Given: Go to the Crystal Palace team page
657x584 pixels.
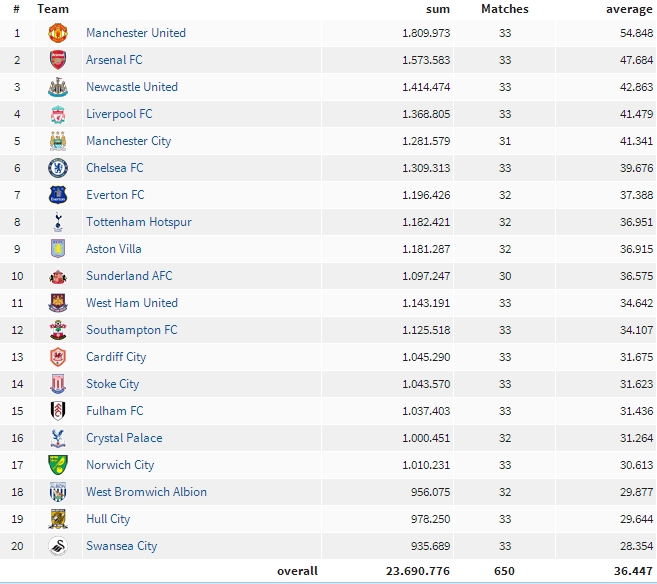Looking at the screenshot, I should 124,438.
